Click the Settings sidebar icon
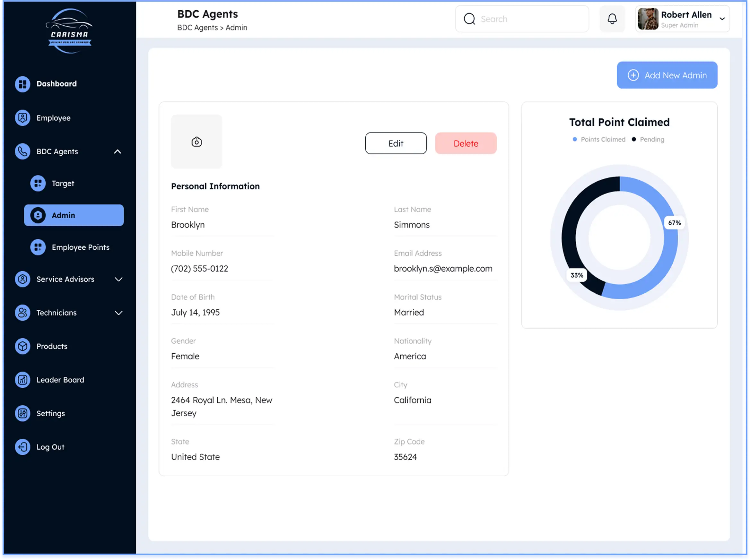The width and height of the screenshot is (750, 560). (22, 413)
